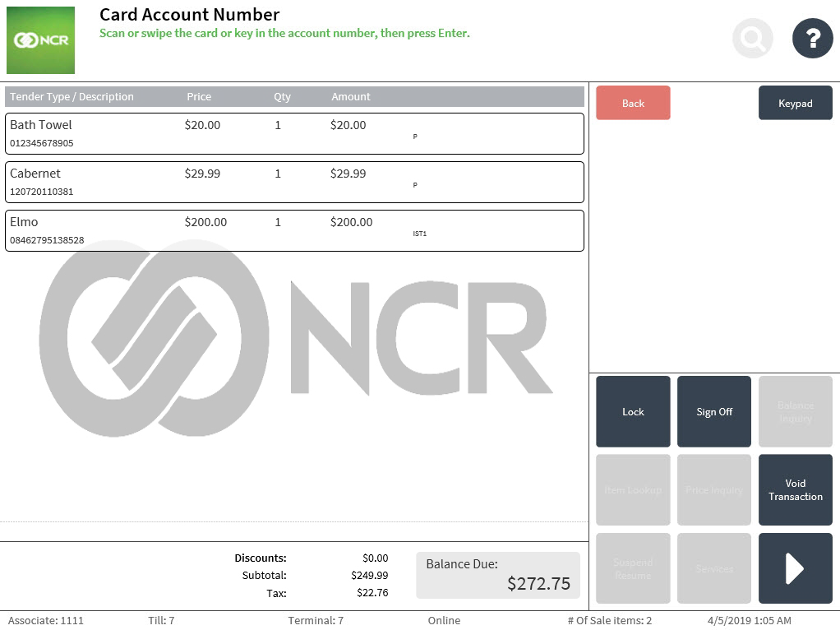
Task: Click the Elmo amount $200.00
Action: coord(351,222)
